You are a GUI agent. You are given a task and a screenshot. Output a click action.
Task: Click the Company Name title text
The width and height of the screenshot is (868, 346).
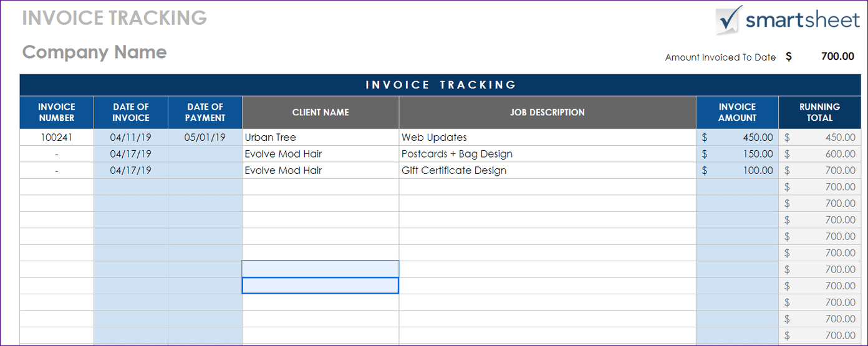pyautogui.click(x=95, y=52)
